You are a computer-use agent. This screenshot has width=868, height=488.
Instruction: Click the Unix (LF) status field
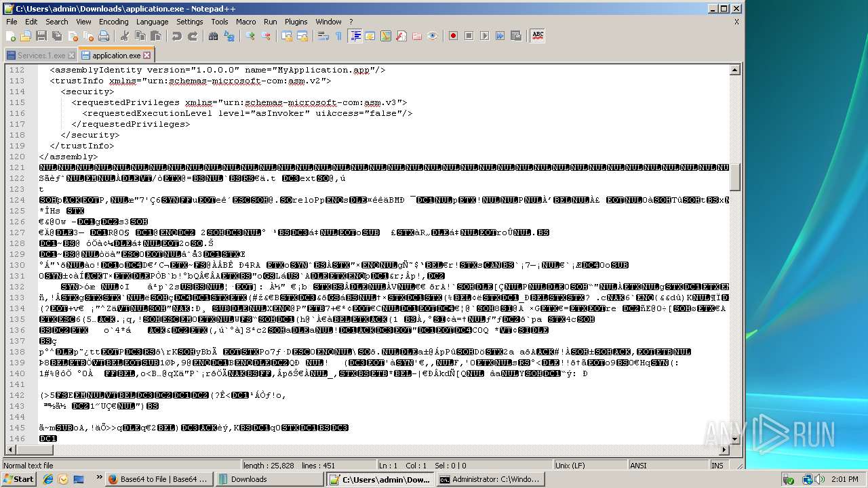pos(591,466)
